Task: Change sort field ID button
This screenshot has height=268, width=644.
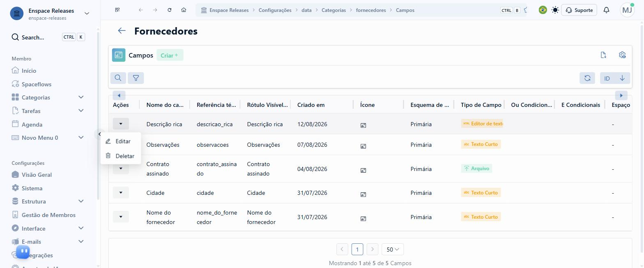Action: (x=607, y=78)
